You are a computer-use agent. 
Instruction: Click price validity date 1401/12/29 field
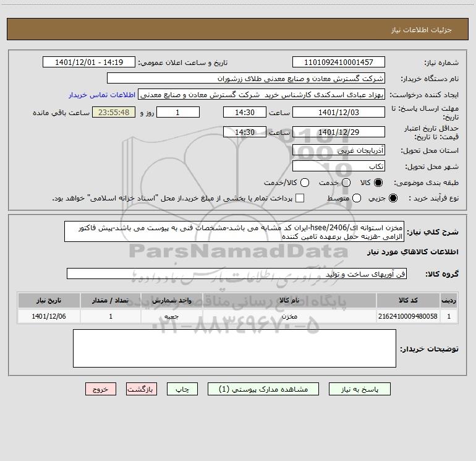pyautogui.click(x=339, y=132)
